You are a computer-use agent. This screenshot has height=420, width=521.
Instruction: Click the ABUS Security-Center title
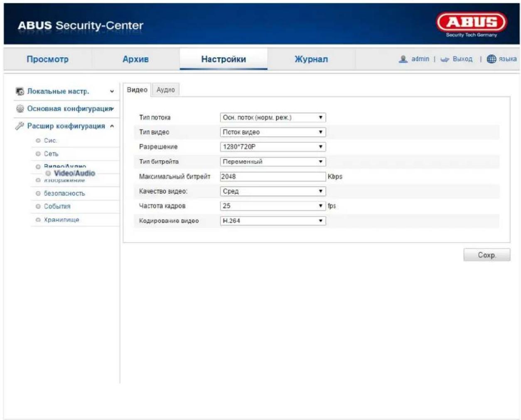[x=81, y=25]
